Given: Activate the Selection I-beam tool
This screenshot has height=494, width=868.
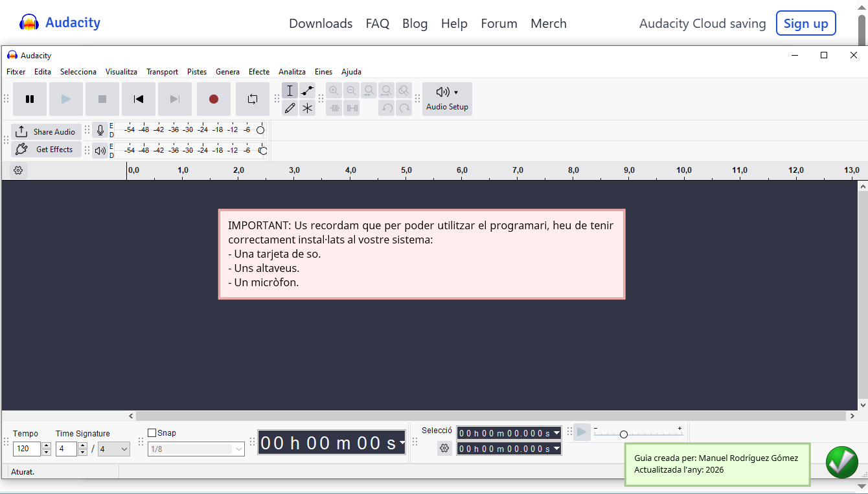Looking at the screenshot, I should point(290,91).
